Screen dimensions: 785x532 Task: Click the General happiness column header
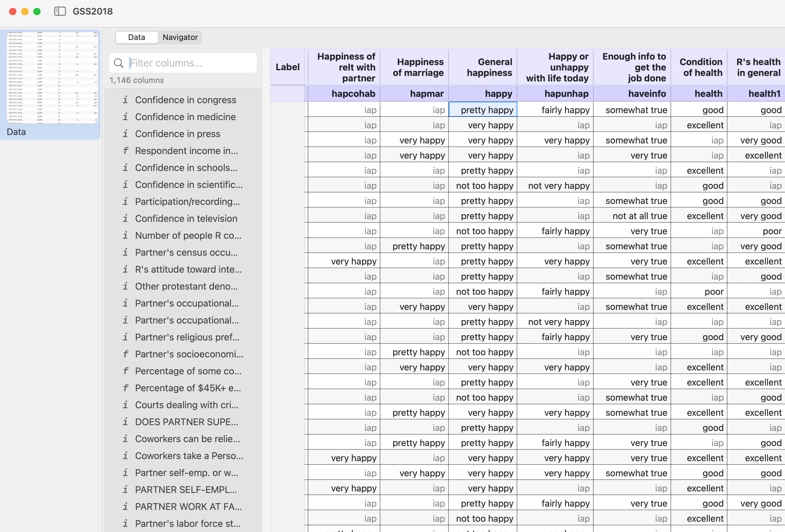click(483, 67)
